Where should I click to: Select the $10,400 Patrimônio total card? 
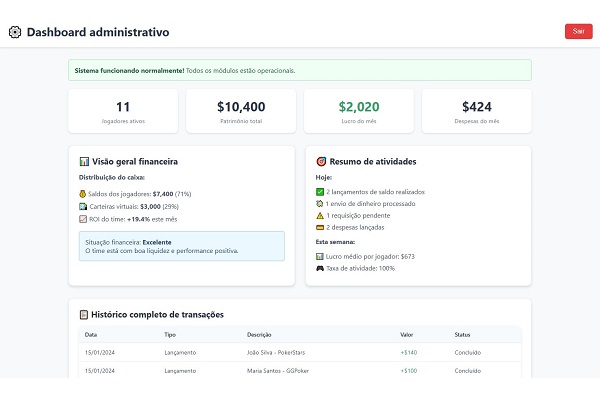(x=241, y=111)
